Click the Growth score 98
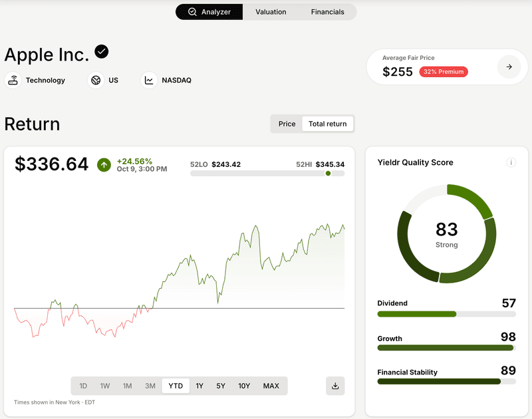The image size is (532, 419). pos(508,337)
